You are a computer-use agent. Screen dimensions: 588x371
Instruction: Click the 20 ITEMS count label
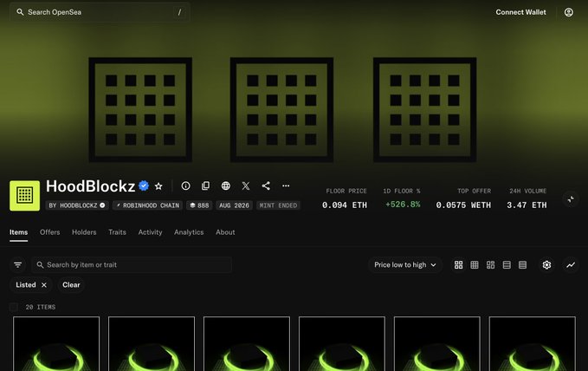click(41, 307)
